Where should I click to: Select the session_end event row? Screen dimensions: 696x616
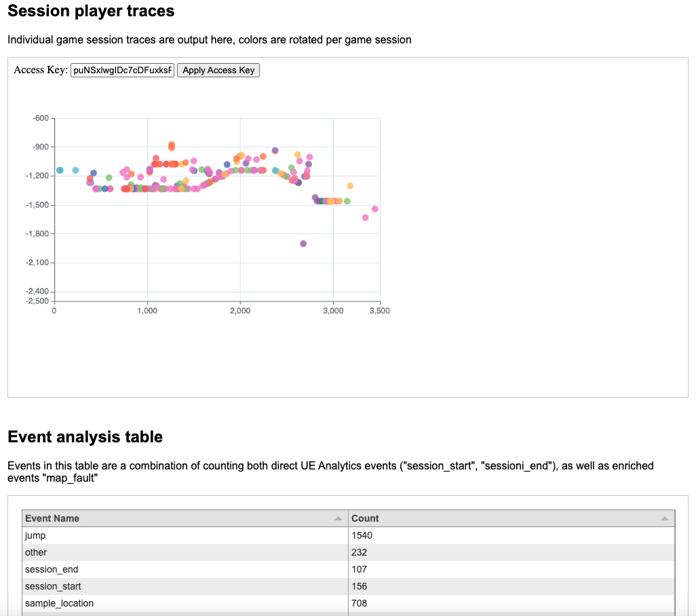[x=183, y=569]
